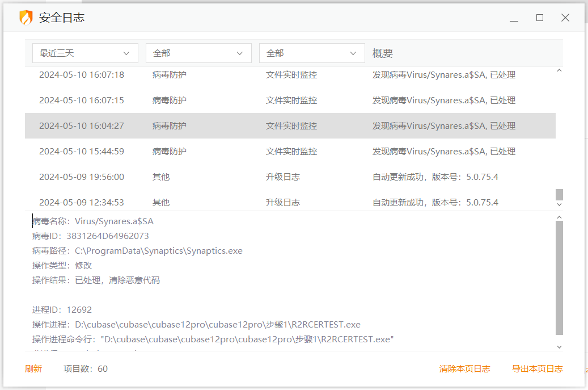Image resolution: width=588 pixels, height=390 pixels.
Task: Expand the first 全部 category dropdown
Action: (198, 53)
